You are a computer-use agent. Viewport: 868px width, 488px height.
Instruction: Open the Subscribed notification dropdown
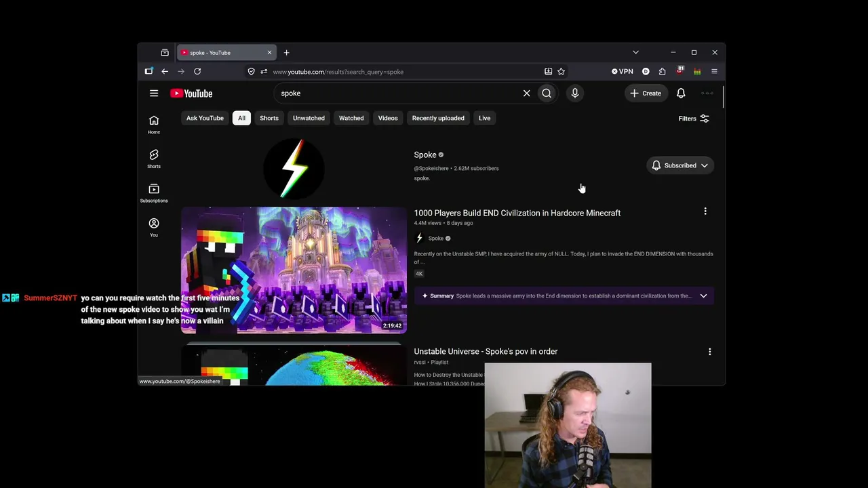click(680, 165)
